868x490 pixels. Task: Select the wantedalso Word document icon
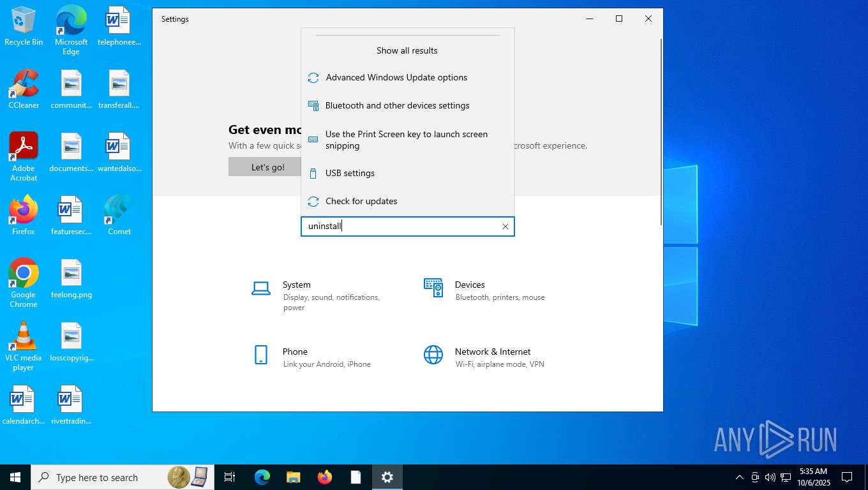click(x=119, y=152)
